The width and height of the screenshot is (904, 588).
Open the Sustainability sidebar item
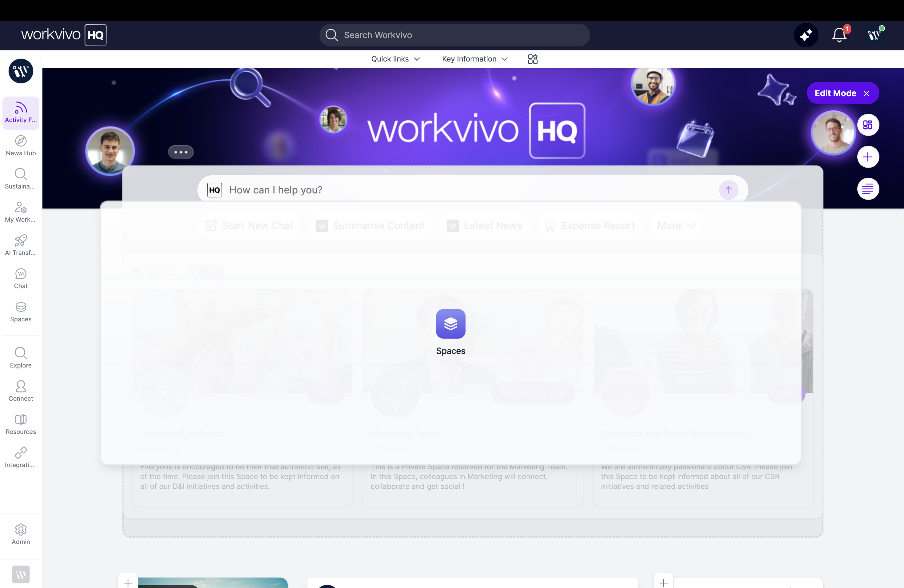21,179
